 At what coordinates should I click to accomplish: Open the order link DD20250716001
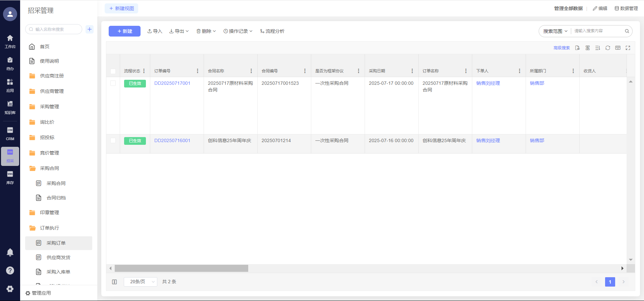[172, 140]
